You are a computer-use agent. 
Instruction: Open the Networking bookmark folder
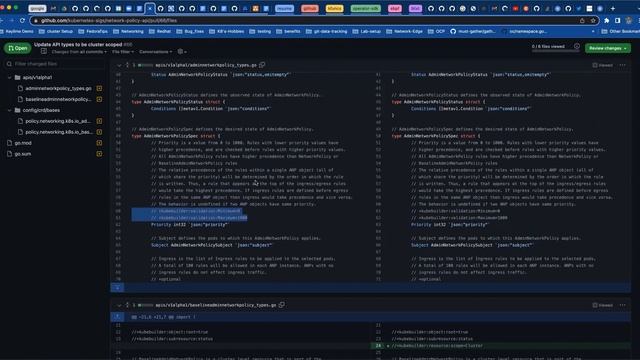pyautogui.click(x=128, y=31)
